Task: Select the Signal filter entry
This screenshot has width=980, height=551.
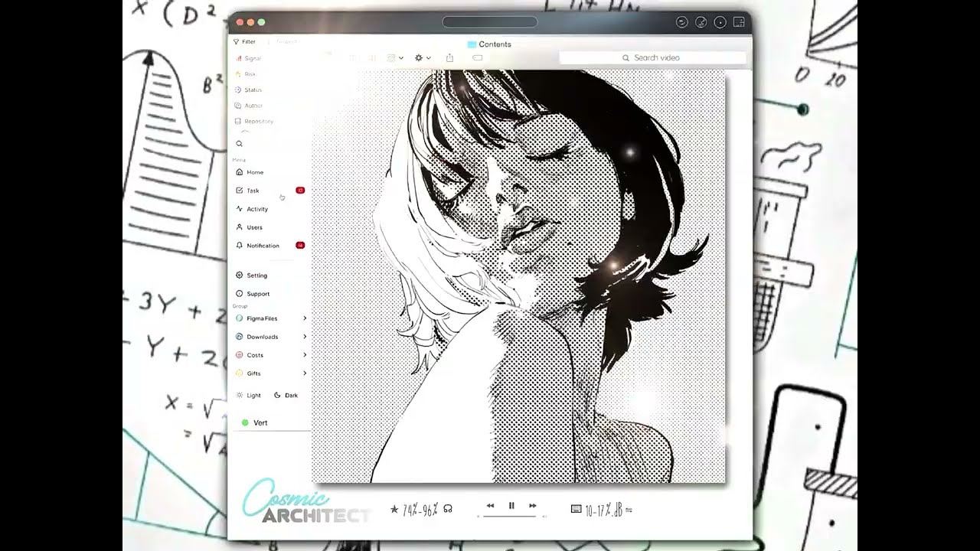Action: 248,58
